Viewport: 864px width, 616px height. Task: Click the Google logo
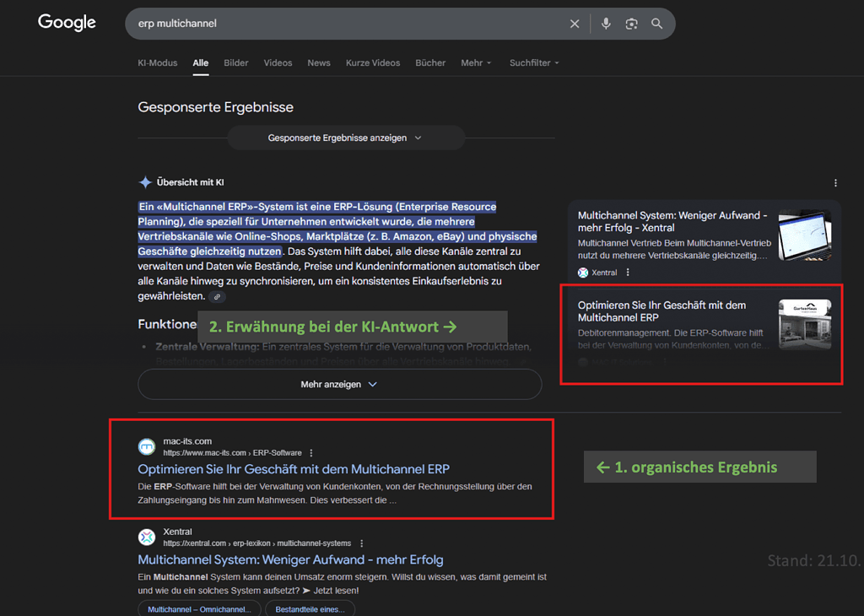[66, 23]
